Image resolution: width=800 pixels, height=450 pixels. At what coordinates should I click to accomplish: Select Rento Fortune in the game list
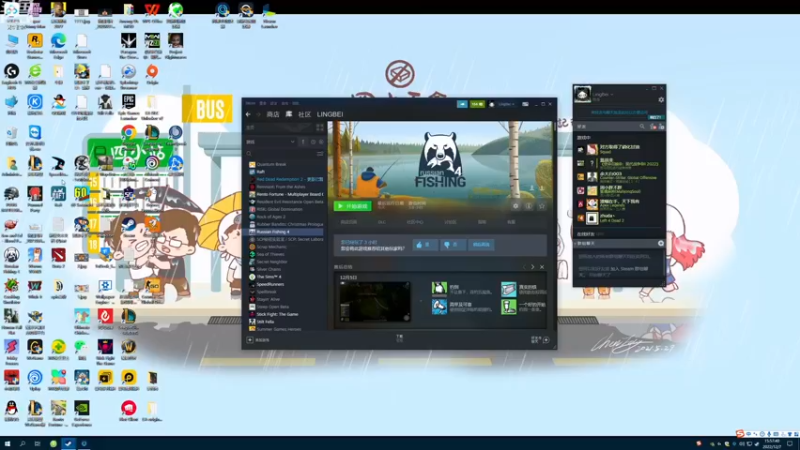(x=286, y=194)
